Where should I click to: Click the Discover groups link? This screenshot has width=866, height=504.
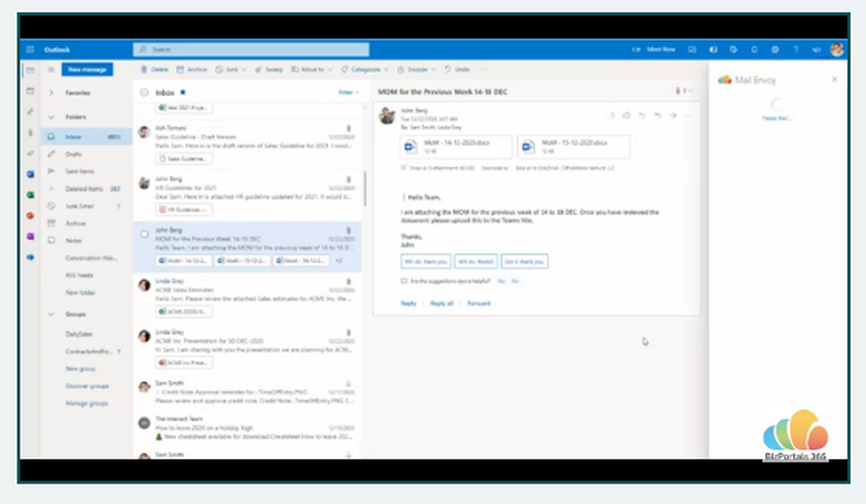click(87, 386)
